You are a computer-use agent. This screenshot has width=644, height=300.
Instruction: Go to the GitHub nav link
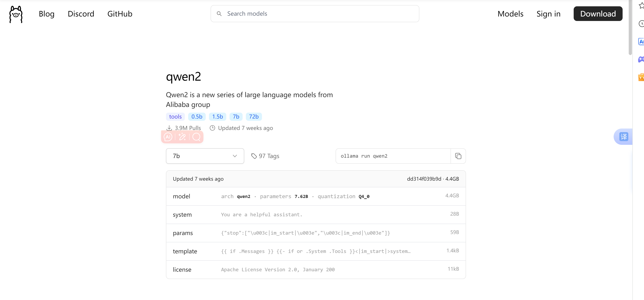(120, 14)
